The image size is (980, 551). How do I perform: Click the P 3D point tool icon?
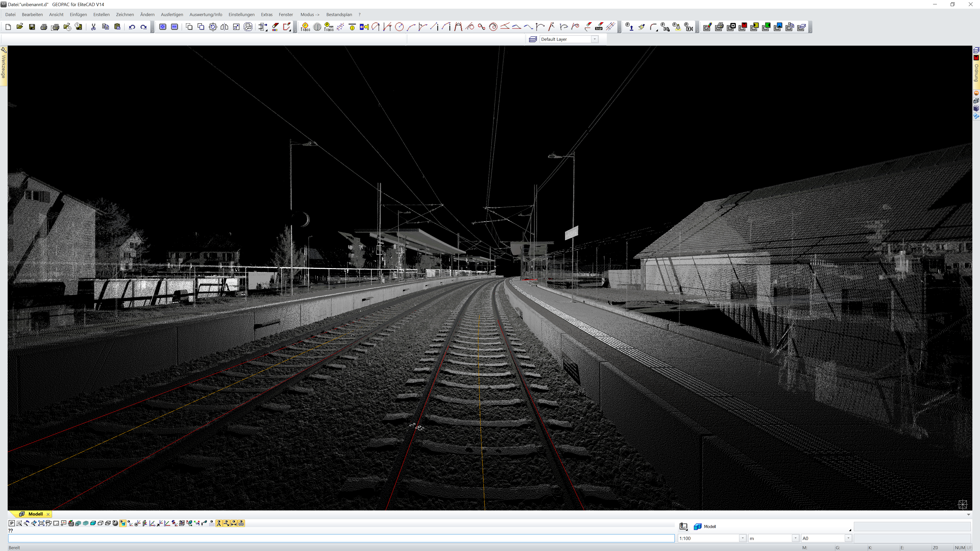tap(665, 27)
